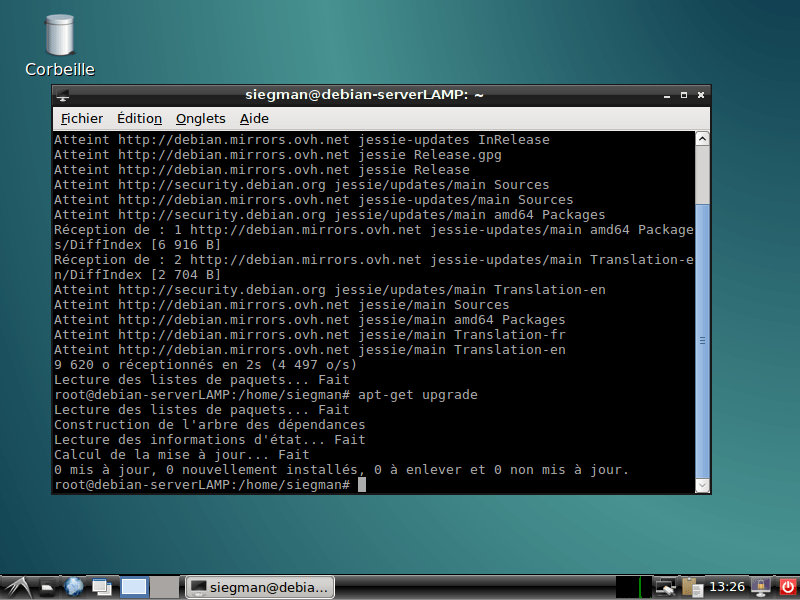
Task: Open the terminal window menu from the titlebar
Action: 63,95
